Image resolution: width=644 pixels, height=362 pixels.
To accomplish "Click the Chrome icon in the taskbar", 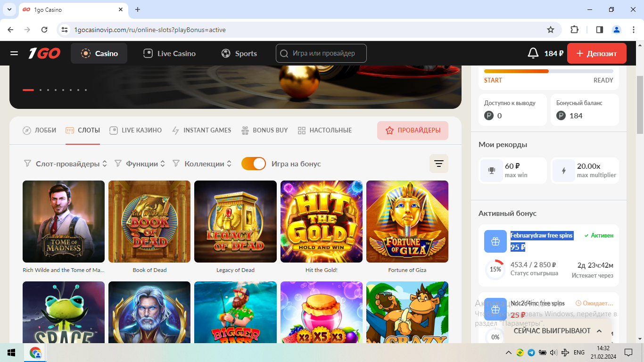I will pyautogui.click(x=35, y=353).
